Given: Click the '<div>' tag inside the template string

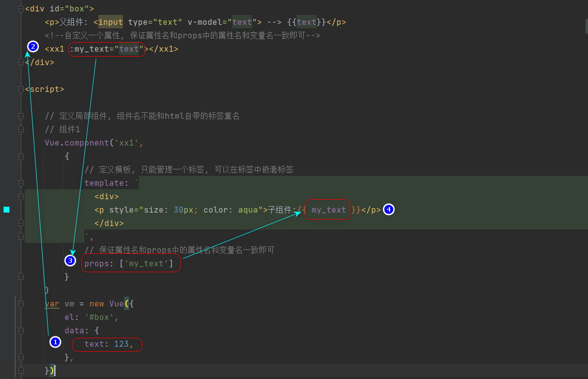Looking at the screenshot, I should pyautogui.click(x=107, y=197).
